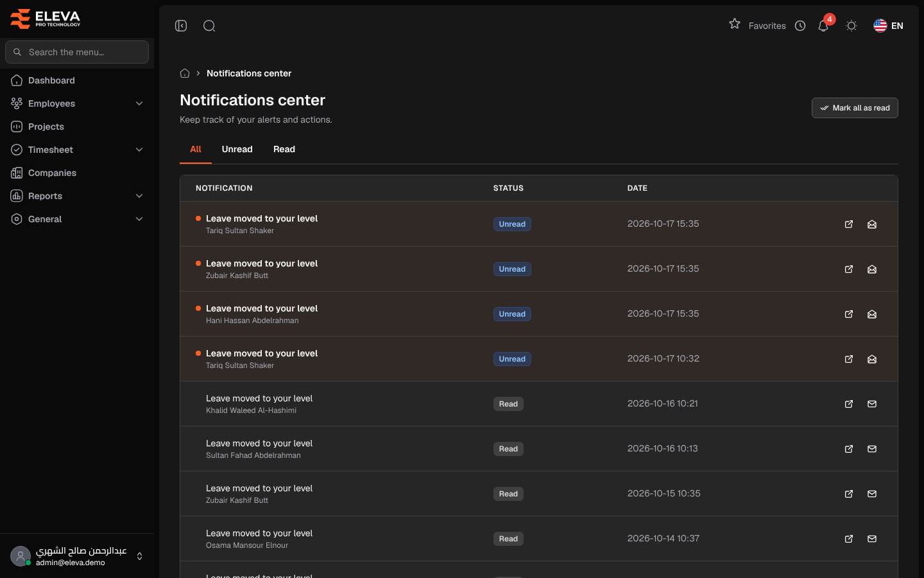The height and width of the screenshot is (578, 924).
Task: Expand the Employees menu chevron
Action: [x=139, y=103]
